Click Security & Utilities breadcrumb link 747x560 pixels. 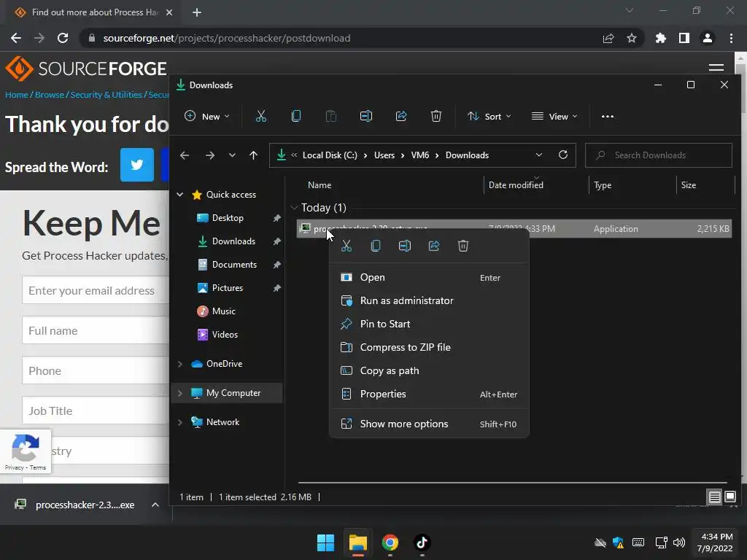[107, 95]
